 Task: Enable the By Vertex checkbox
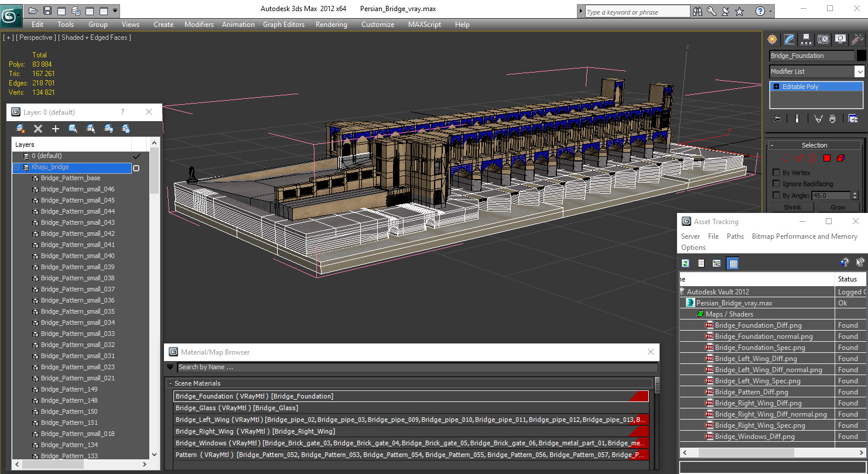(x=777, y=173)
